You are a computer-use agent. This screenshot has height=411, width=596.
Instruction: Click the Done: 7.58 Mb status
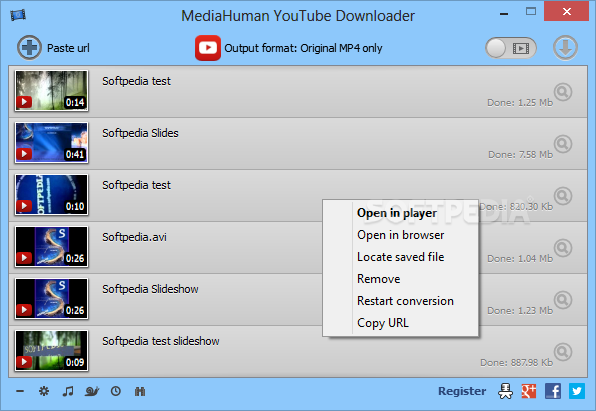tap(520, 155)
